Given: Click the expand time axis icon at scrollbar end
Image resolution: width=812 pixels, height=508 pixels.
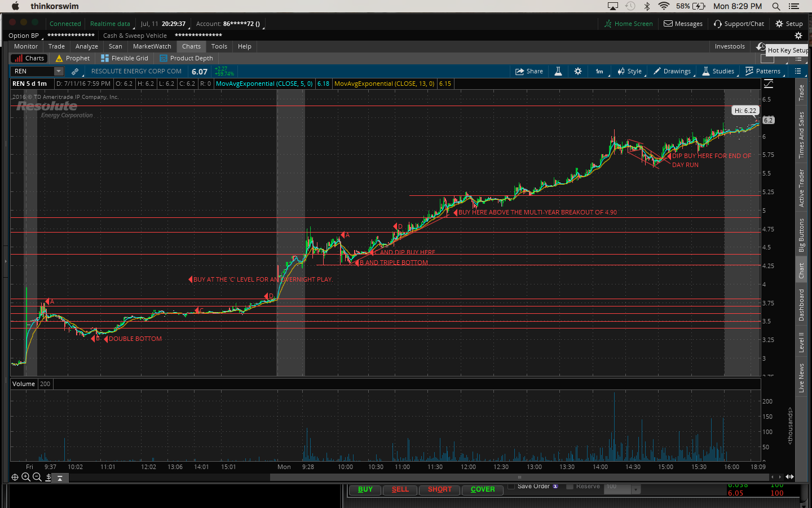Looking at the screenshot, I should point(789,477).
